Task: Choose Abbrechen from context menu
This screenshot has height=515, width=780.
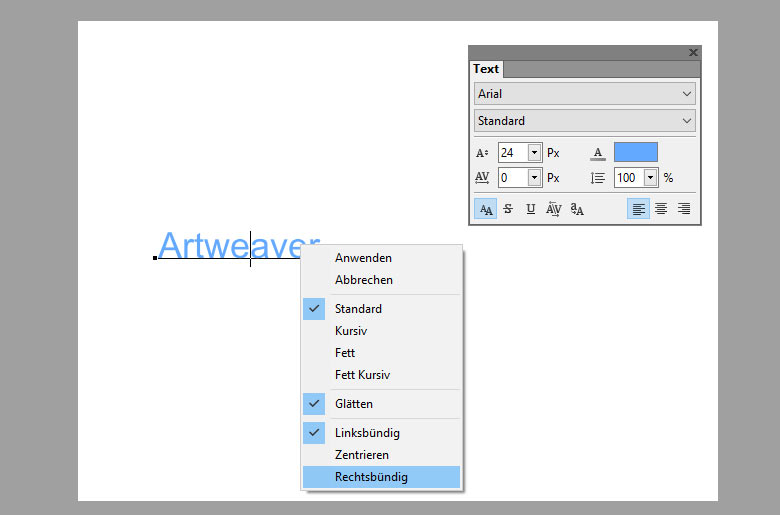Action: tap(382, 280)
